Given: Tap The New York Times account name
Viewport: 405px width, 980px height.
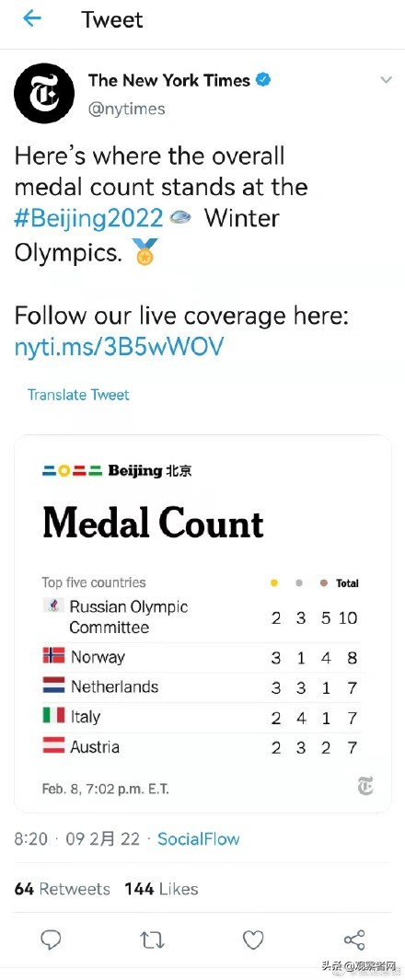Looking at the screenshot, I should [x=169, y=80].
